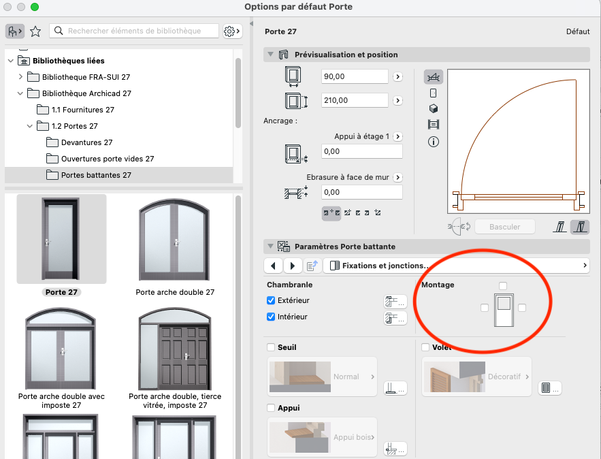Show favorites with the star icon
The width and height of the screenshot is (601, 459).
pyautogui.click(x=36, y=31)
